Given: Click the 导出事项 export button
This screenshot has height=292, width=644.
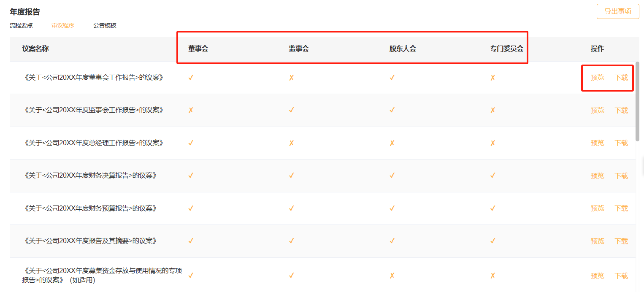Looking at the screenshot, I should tap(617, 11).
